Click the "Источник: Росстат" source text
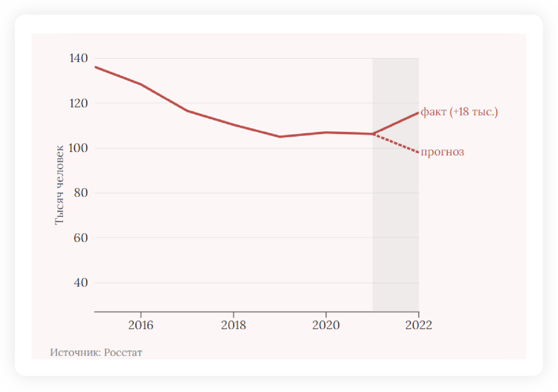The image size is (558, 392). click(96, 352)
